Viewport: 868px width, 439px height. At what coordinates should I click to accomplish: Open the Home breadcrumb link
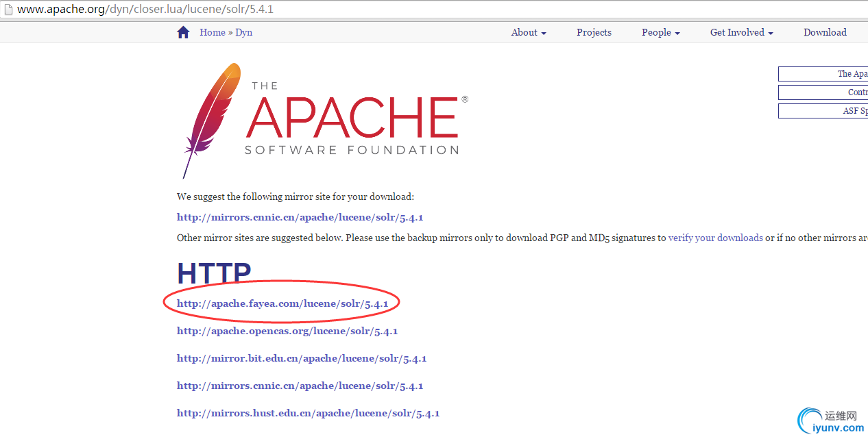click(213, 32)
